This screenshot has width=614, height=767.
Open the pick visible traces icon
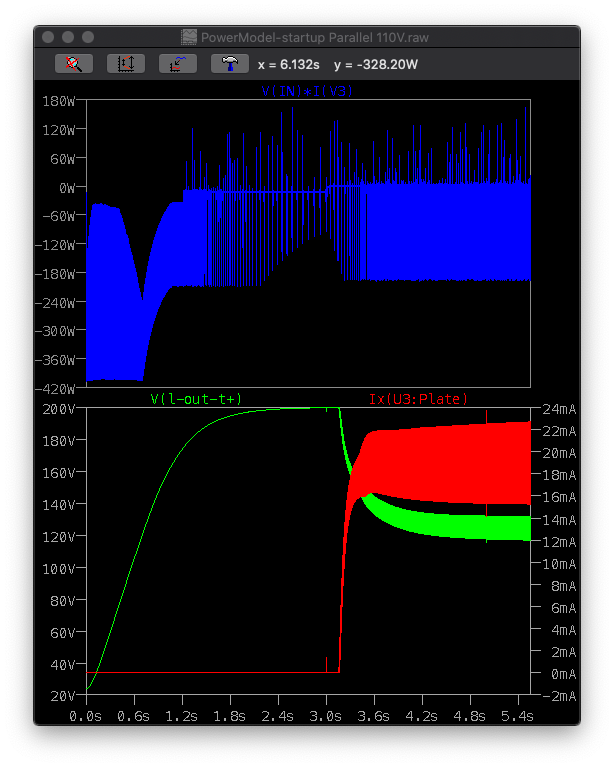click(178, 64)
